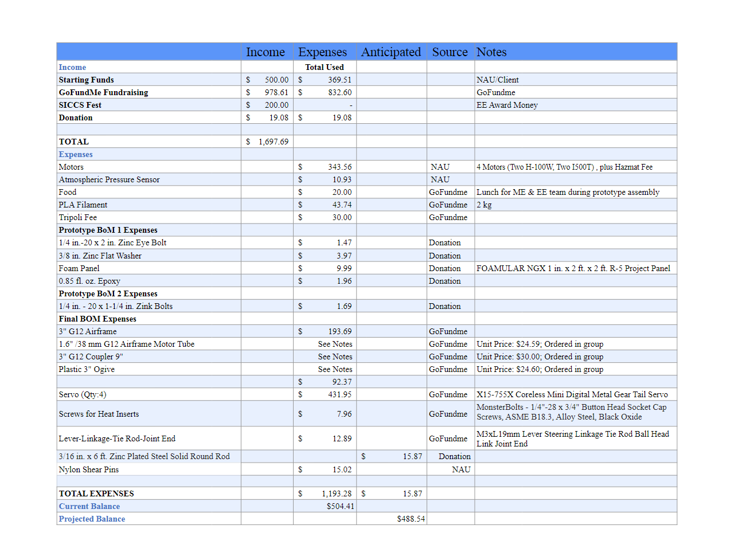This screenshot has width=738, height=560.
Task: Click the Anticipated column header
Action: [391, 52]
